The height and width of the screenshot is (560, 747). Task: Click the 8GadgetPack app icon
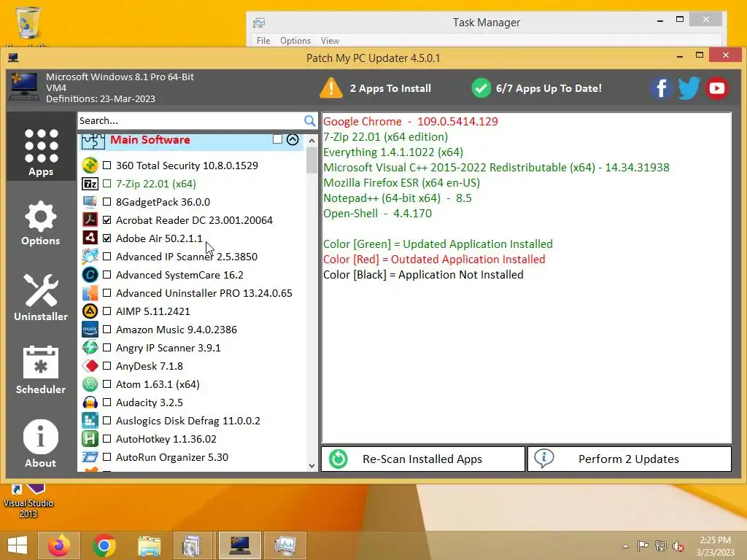pyautogui.click(x=90, y=202)
